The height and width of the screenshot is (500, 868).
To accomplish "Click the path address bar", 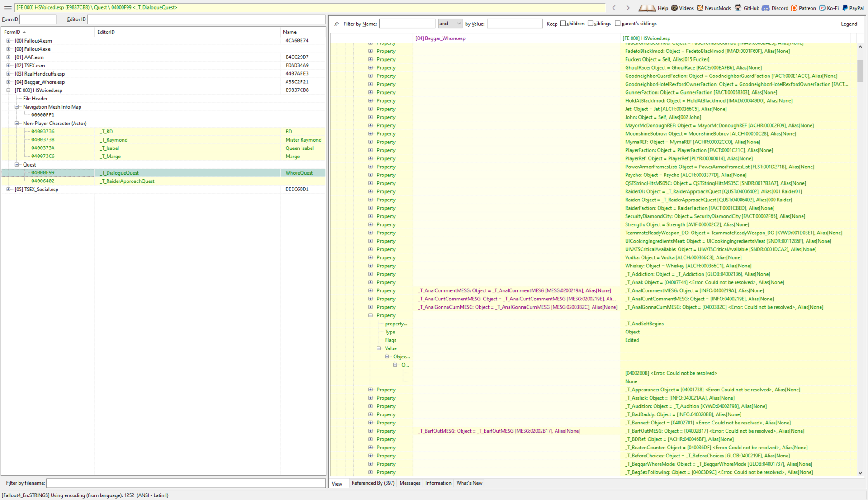I will (310, 7).
